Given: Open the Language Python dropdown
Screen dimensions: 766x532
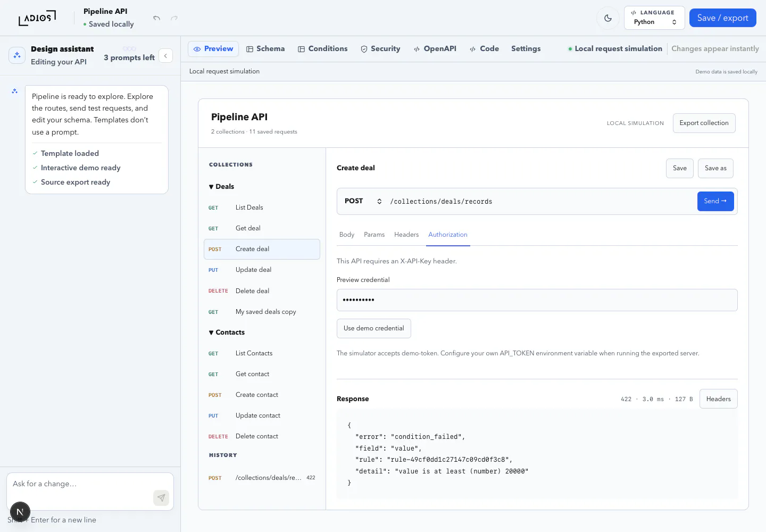Looking at the screenshot, I should [x=654, y=18].
